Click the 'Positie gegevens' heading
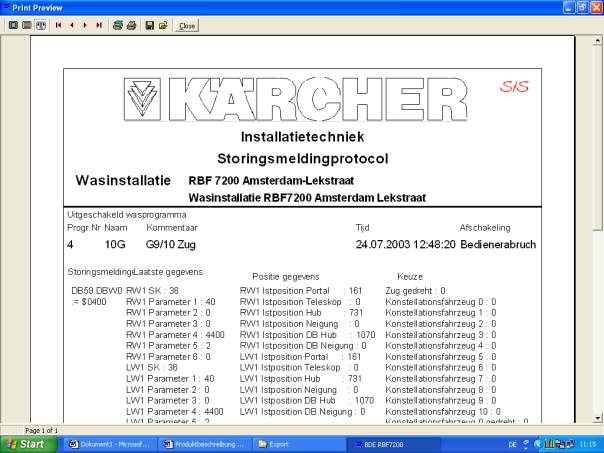The image size is (604, 453). coord(286,277)
